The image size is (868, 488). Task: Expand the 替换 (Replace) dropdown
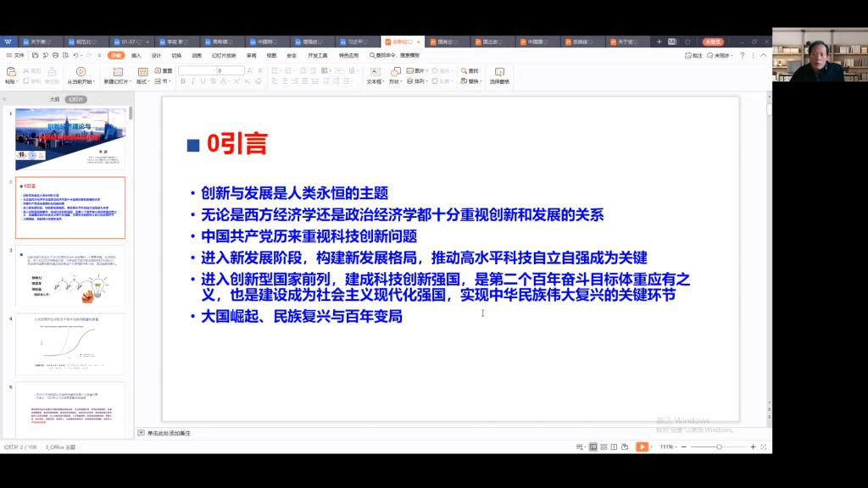click(473, 81)
